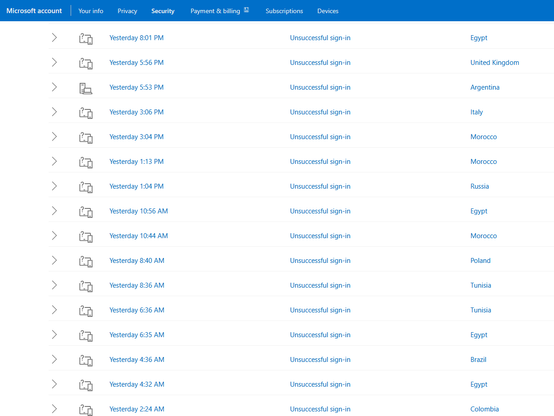Click device icon for Yesterday 5:56 PM row
554x416 pixels.
coord(86,63)
